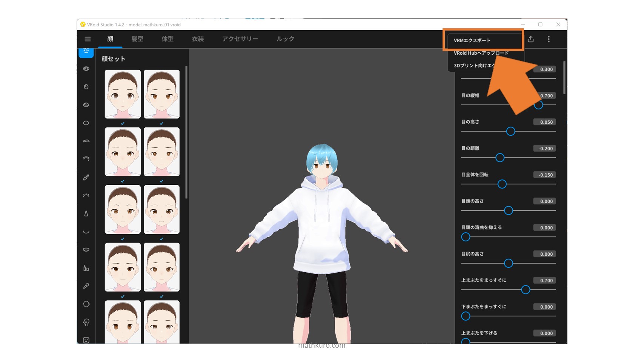Edit the 目尻の高さ value field
The width and height of the screenshot is (644, 362).
[x=544, y=254]
